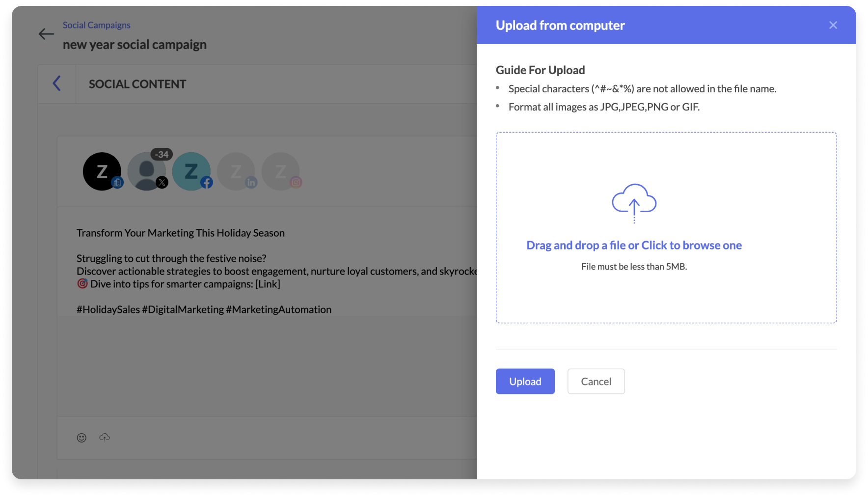This screenshot has height=497, width=868.
Task: Switch to the SOCIAL CONTENT tab
Action: pyautogui.click(x=137, y=83)
